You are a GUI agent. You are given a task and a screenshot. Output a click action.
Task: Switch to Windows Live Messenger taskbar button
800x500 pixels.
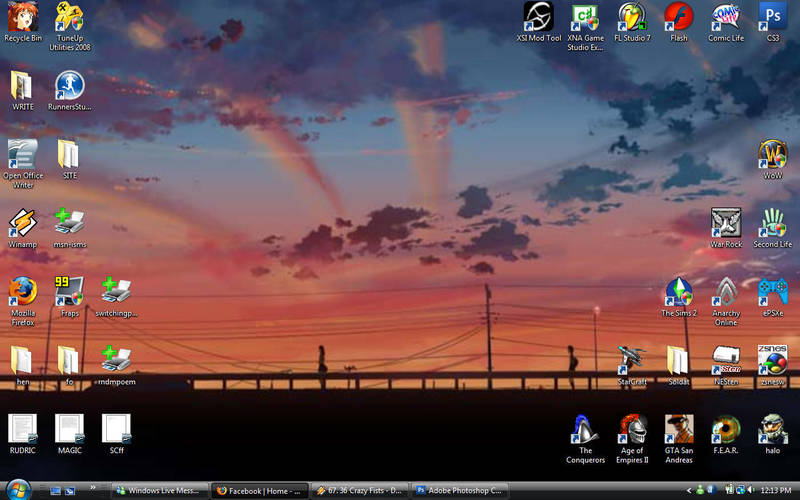(160, 491)
